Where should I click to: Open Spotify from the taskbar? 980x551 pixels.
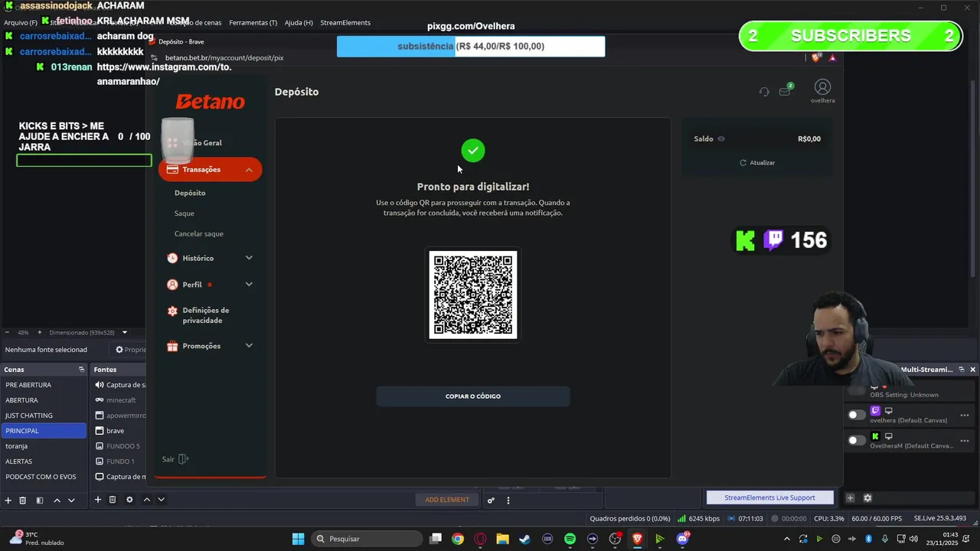point(570,539)
